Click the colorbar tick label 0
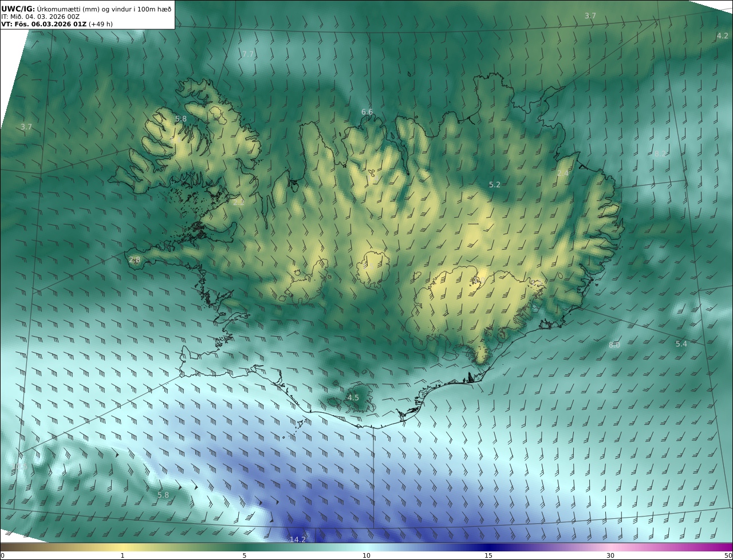The width and height of the screenshot is (733, 560). [x=2, y=555]
